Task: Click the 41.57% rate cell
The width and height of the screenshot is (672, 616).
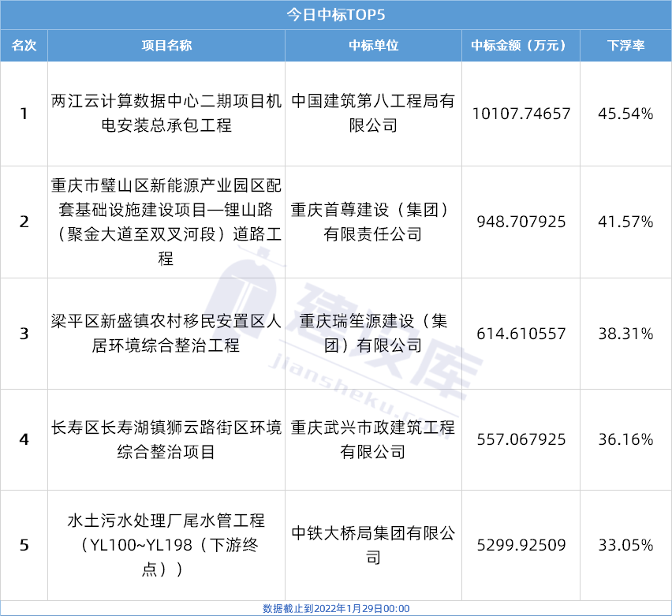Action: coord(625,222)
